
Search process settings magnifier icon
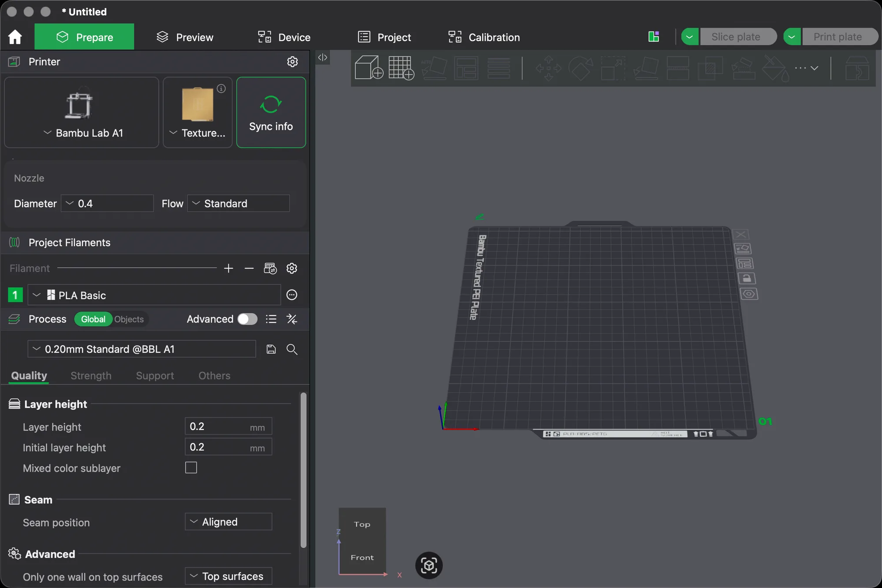(x=292, y=349)
